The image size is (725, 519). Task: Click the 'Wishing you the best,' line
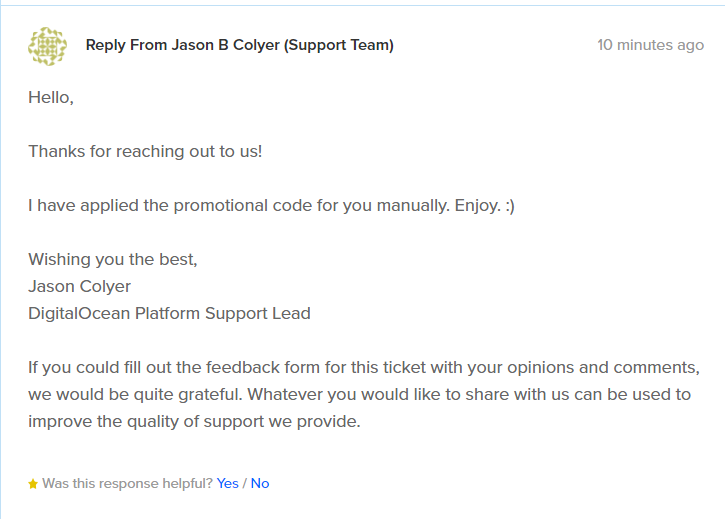[x=113, y=260]
